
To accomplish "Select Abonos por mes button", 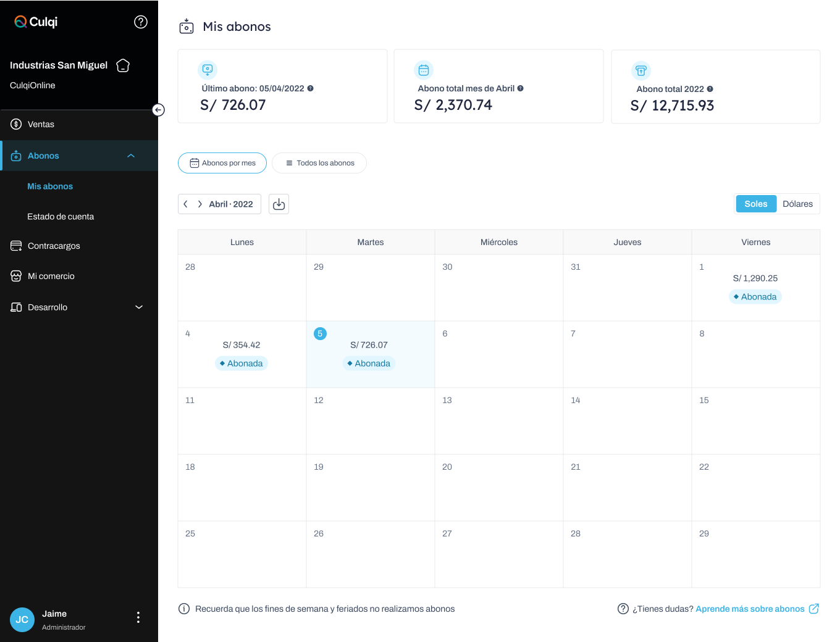I will (222, 163).
